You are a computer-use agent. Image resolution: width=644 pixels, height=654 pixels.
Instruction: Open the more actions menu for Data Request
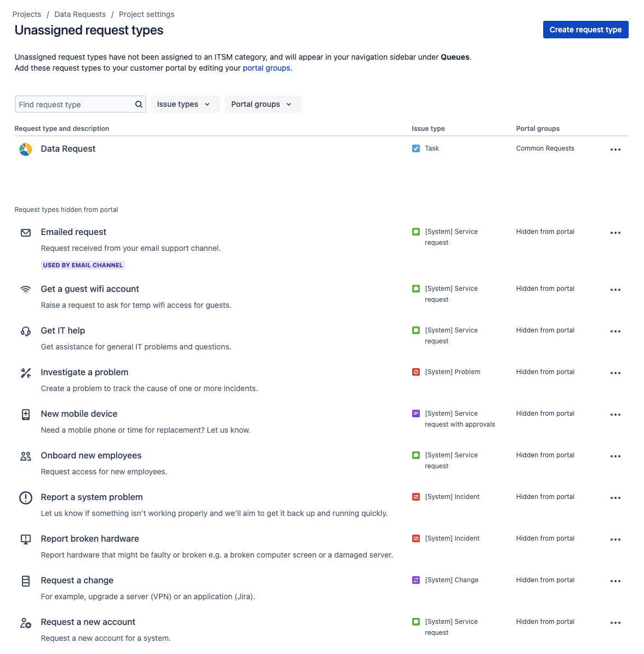(x=615, y=150)
